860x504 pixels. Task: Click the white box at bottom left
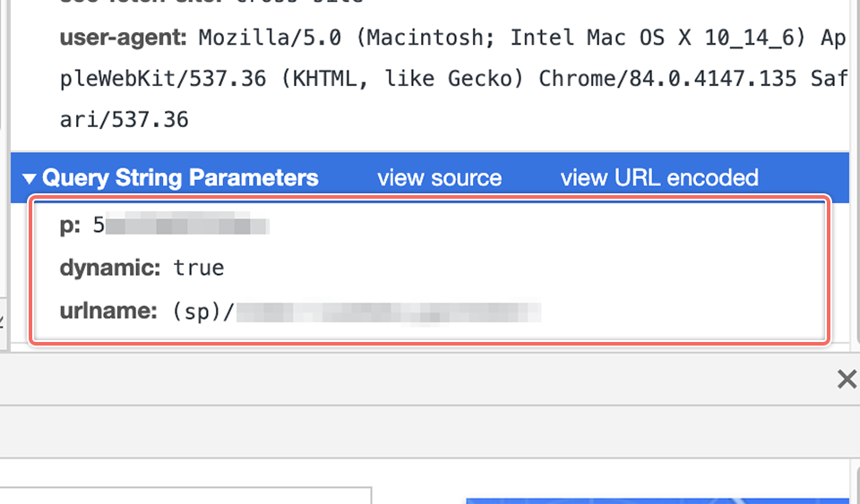(x=186, y=496)
